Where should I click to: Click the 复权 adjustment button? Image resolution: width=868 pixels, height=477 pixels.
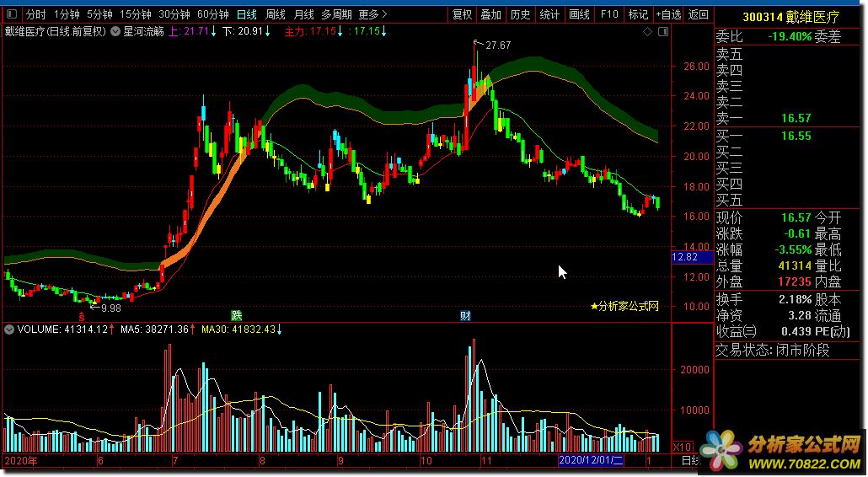tap(463, 14)
